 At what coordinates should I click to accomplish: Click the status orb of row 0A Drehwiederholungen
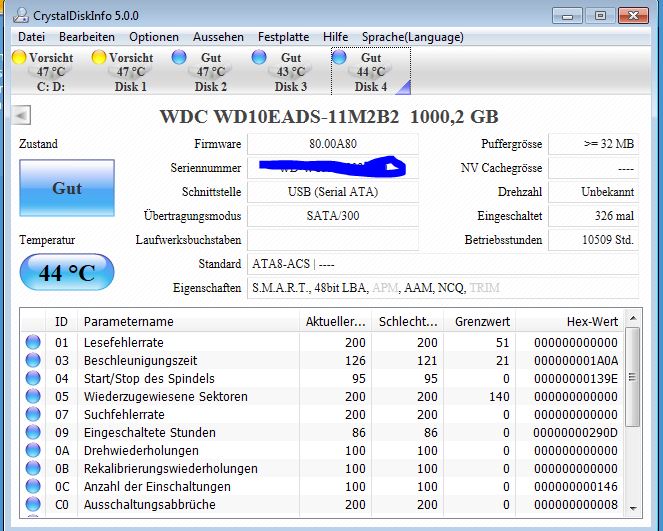pos(33,450)
